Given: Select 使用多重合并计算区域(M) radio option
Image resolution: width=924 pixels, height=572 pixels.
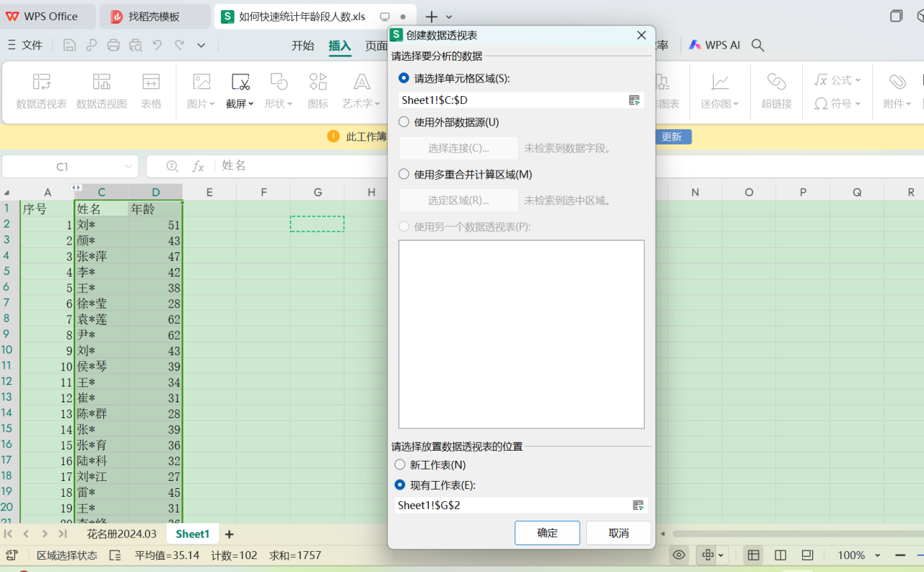Looking at the screenshot, I should pos(404,174).
